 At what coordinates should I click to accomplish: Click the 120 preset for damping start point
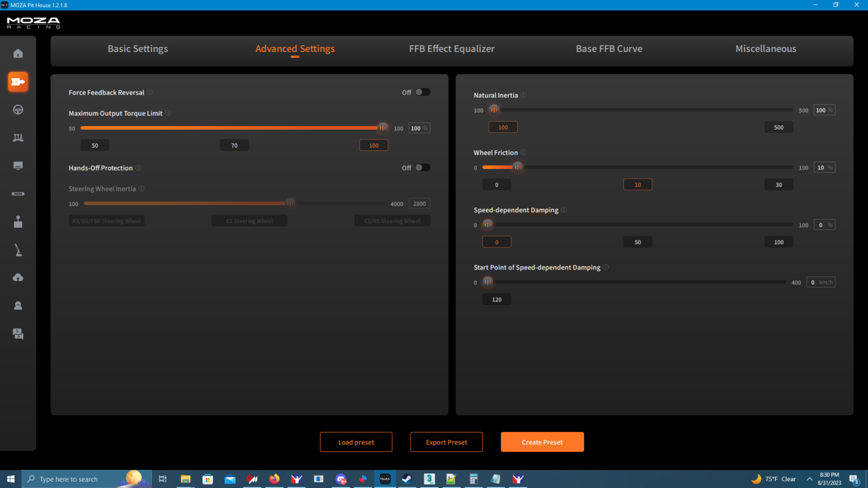(x=497, y=299)
